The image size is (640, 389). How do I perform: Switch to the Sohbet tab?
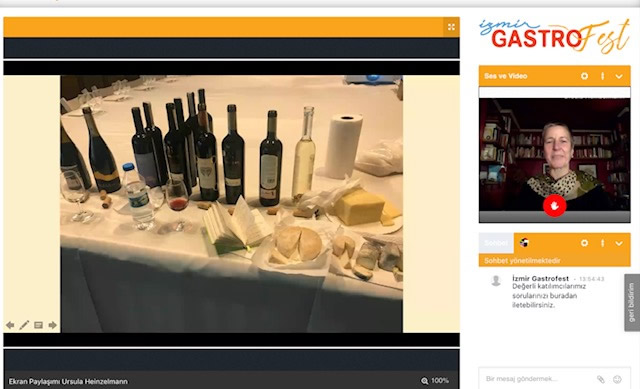click(x=496, y=243)
